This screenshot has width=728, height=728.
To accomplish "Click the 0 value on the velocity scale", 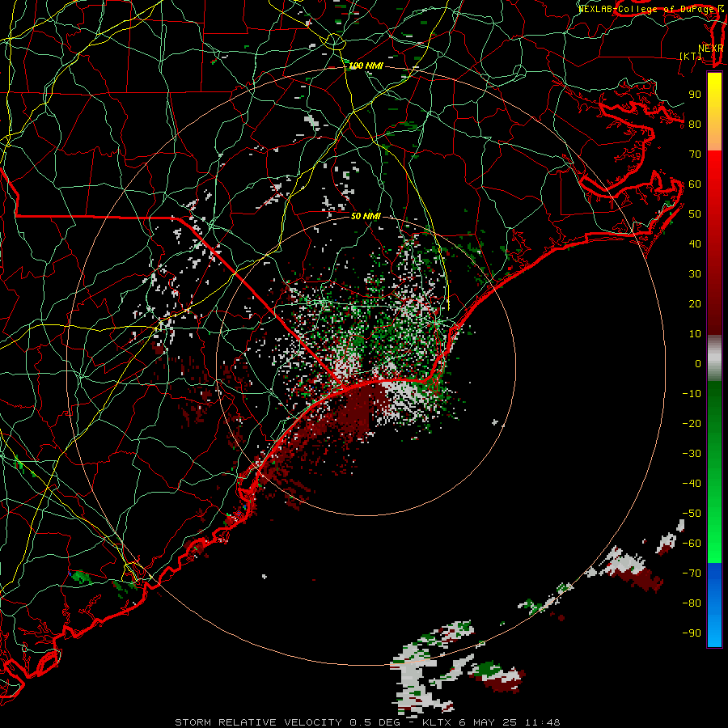I will [x=698, y=363].
